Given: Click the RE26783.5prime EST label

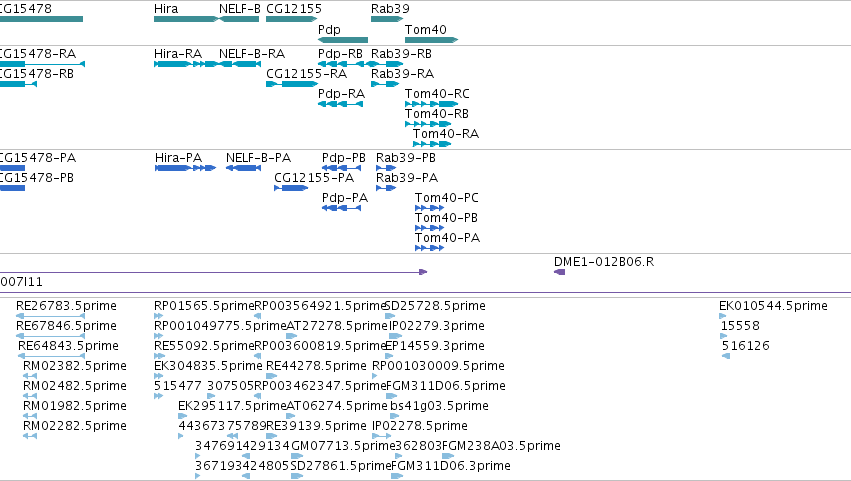Looking at the screenshot, I should tap(66, 306).
